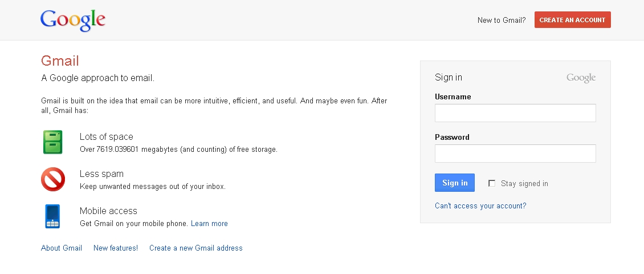Viewport: 644px width, 274px height.
Task: Click the gray Google logo in sign-in box
Action: [581, 78]
